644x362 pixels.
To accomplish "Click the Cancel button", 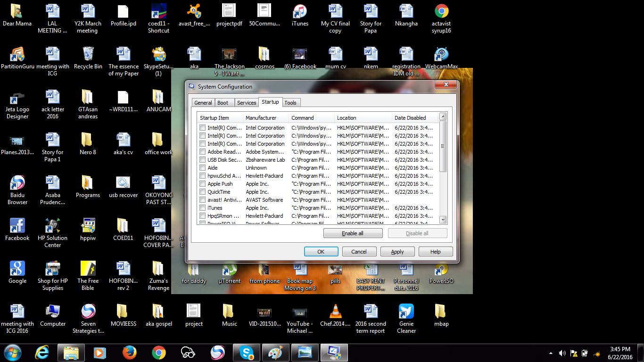I will pyautogui.click(x=359, y=252).
